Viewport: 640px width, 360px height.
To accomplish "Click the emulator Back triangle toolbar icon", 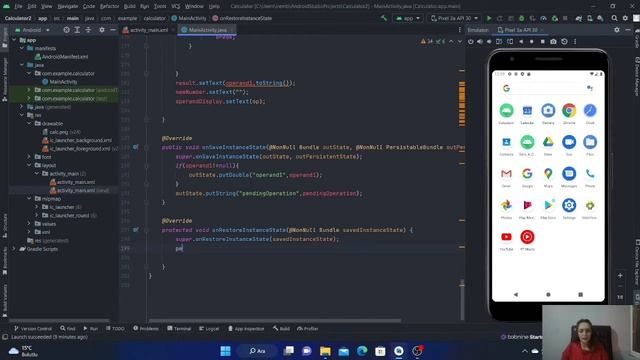I will point(521,42).
